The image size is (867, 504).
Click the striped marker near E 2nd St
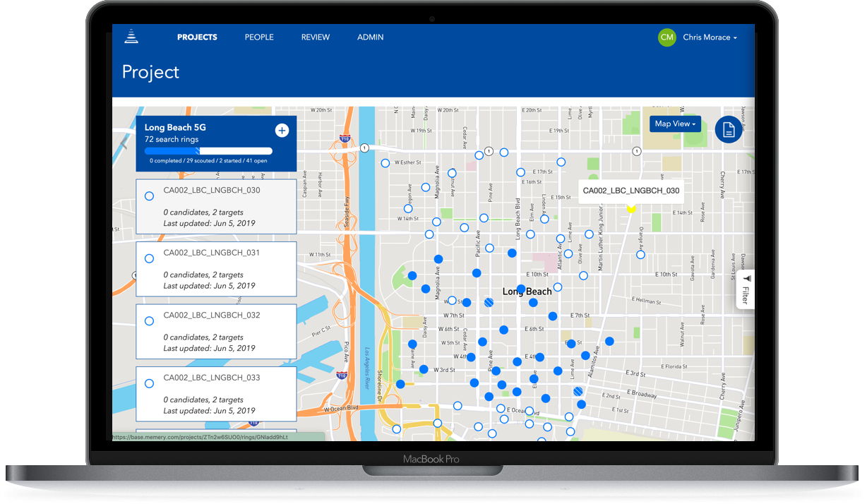(578, 390)
